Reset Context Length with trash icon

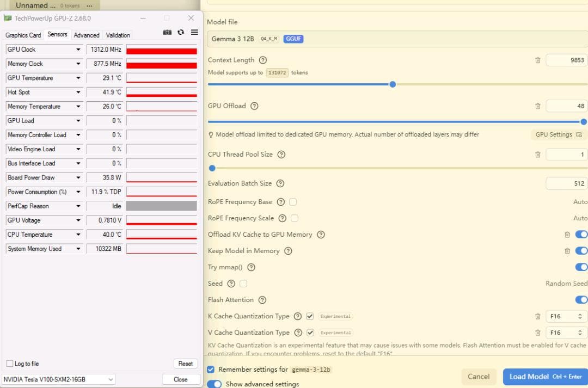pos(537,60)
